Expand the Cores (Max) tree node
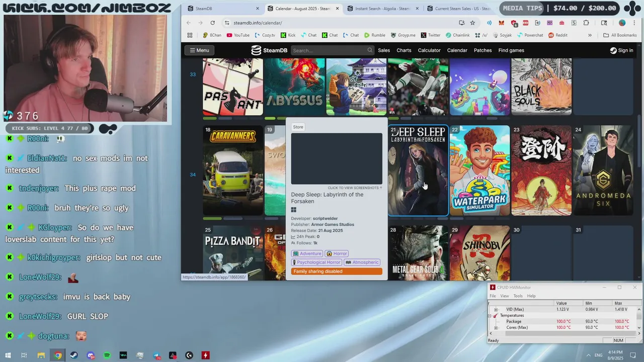The image size is (644, 362). (x=496, y=328)
